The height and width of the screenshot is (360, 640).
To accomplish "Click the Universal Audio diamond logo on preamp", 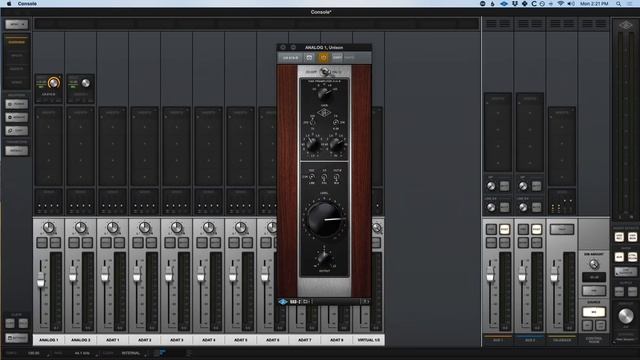I will (x=324, y=113).
